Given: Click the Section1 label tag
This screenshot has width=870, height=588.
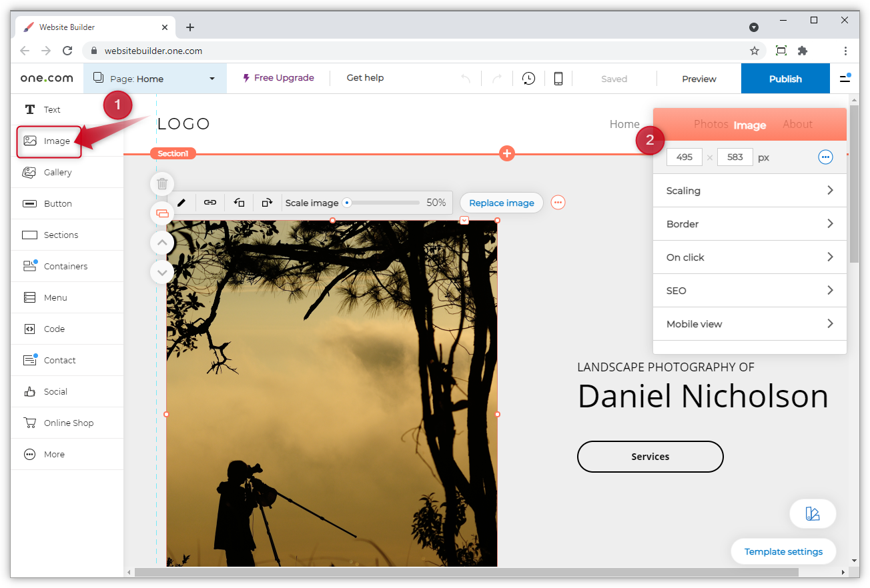Looking at the screenshot, I should point(173,153).
